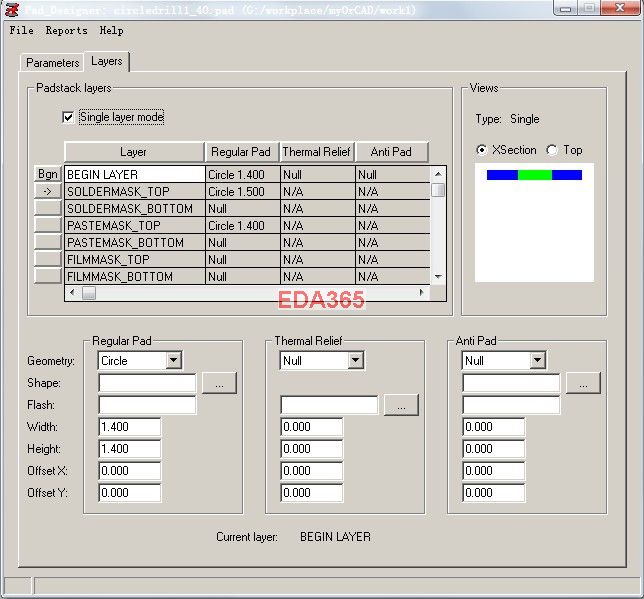Click the Bgn row selector button

click(x=47, y=174)
